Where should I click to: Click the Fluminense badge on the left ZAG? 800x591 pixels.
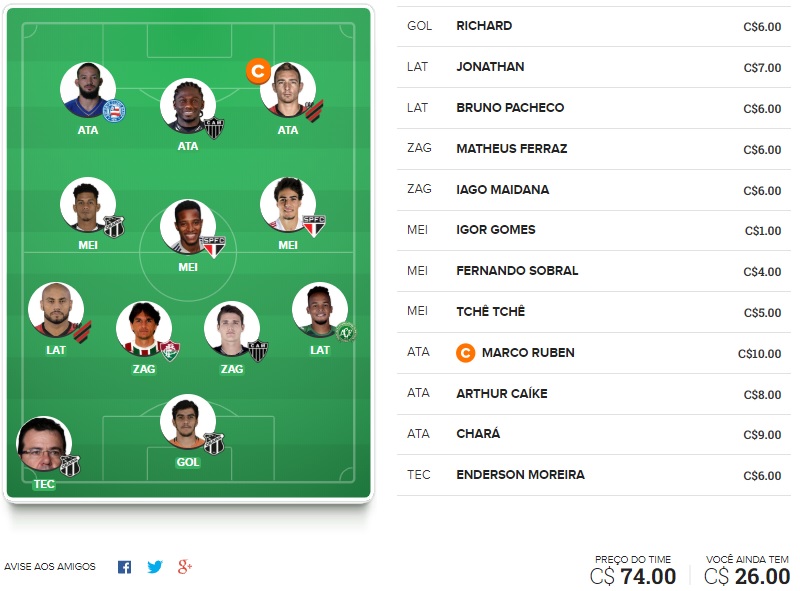tap(170, 350)
